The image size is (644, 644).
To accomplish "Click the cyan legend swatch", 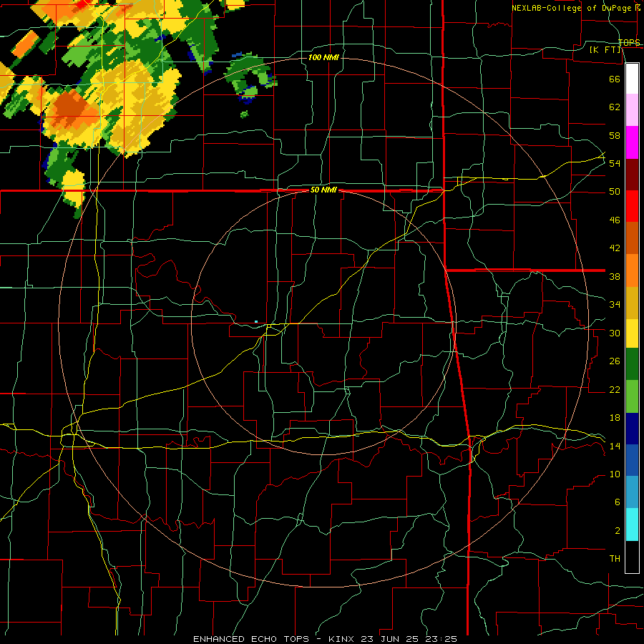I will point(632,525).
